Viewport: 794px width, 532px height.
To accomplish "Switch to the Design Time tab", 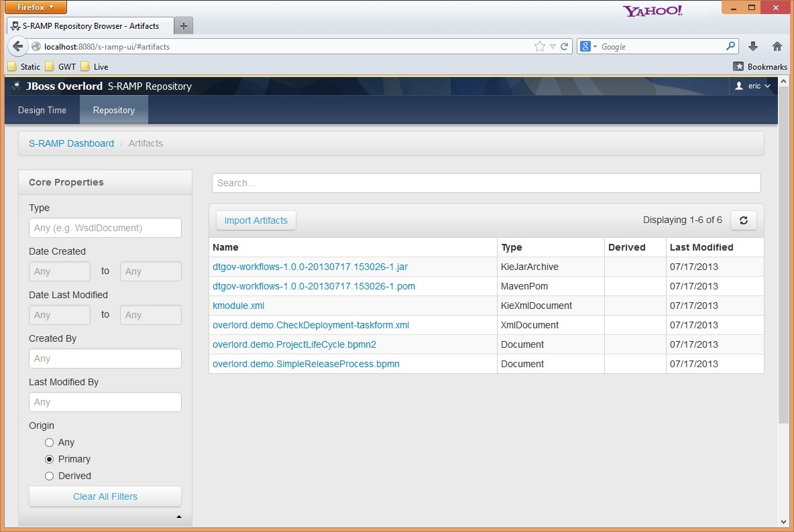I will coord(42,110).
